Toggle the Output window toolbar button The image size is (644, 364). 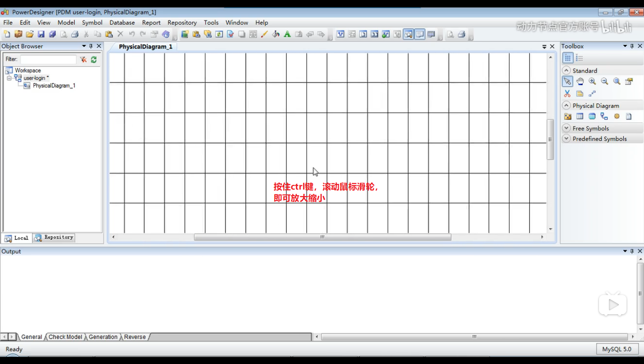pos(420,34)
